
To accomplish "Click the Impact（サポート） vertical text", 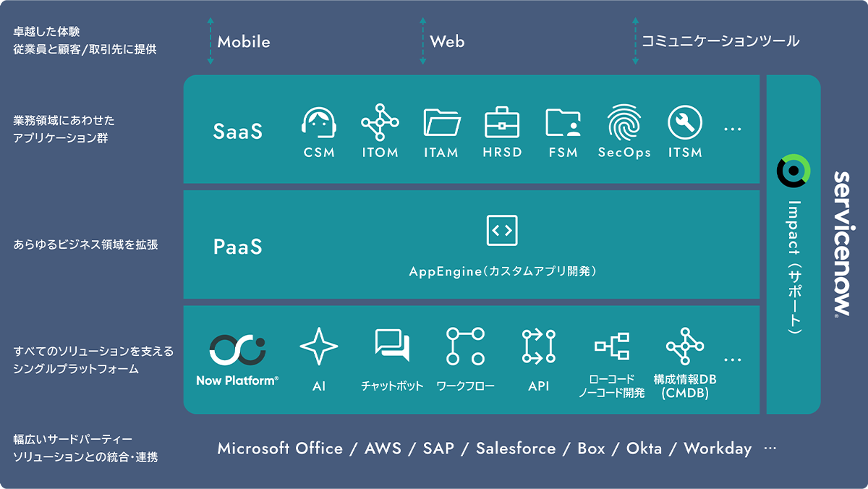I will [x=793, y=267].
